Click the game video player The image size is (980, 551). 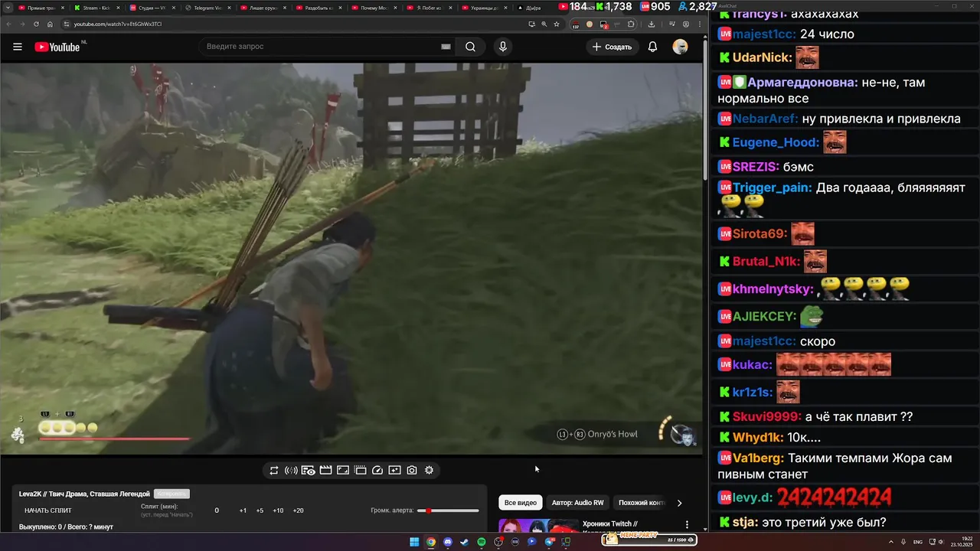click(x=351, y=259)
